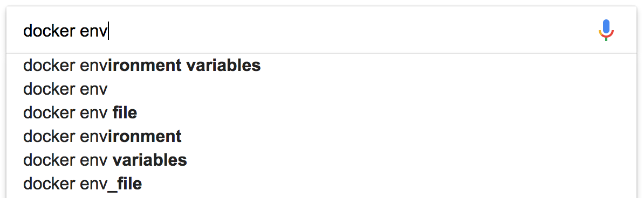Click bold 'variables' in fifth suggestion
644x198 pixels.
click(x=150, y=160)
